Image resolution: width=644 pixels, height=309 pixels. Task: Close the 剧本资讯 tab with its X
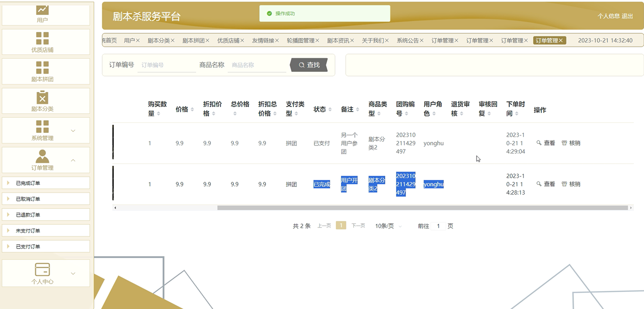pyautogui.click(x=352, y=41)
